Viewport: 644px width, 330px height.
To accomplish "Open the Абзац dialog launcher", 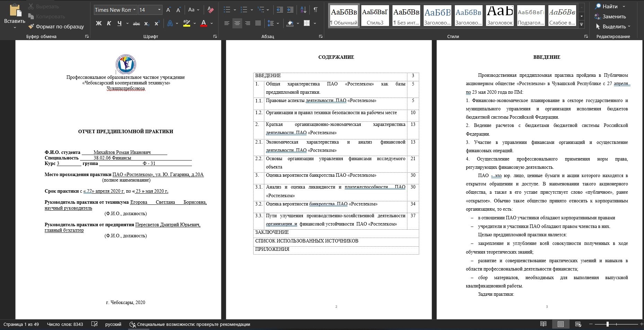I will pos(321,36).
